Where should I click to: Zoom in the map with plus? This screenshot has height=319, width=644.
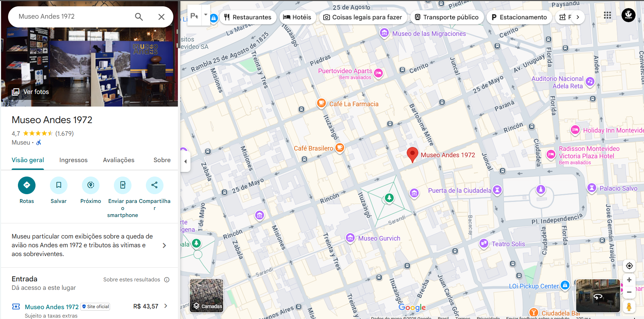629,280
